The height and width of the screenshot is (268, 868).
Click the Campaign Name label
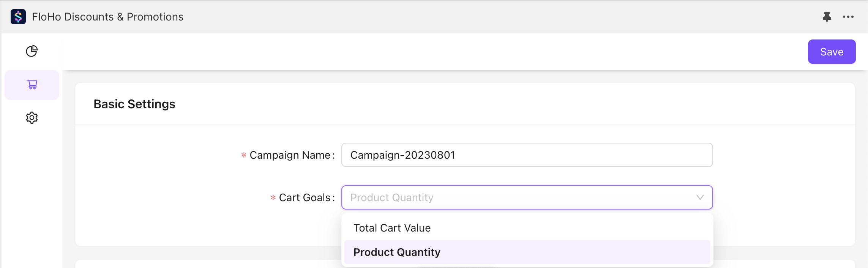click(x=290, y=155)
